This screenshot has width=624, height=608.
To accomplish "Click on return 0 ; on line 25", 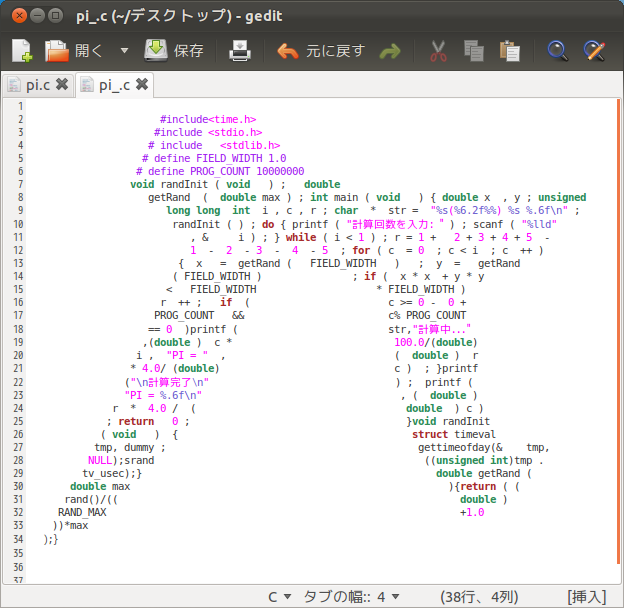I will pos(148,421).
